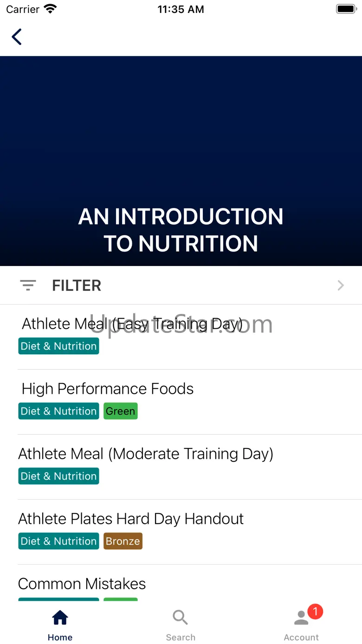Switch to the Search tab label
This screenshot has width=362, height=644.
point(181,637)
